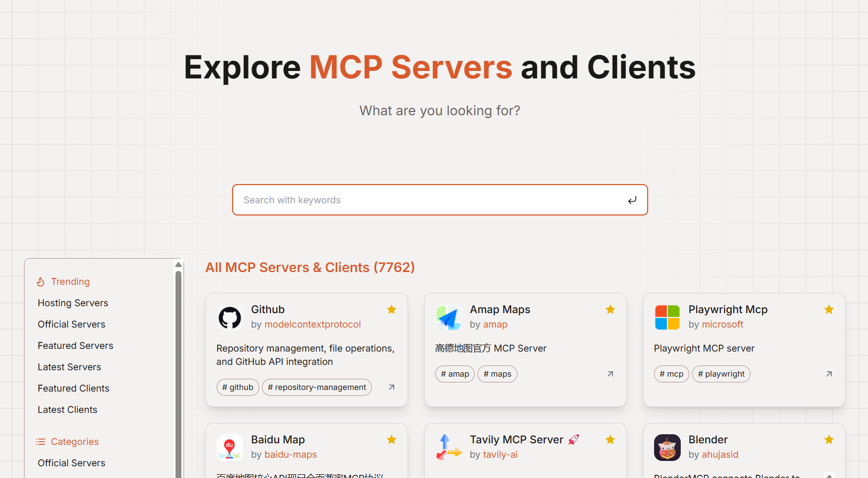Click the star on the Blender card
Image resolution: width=868 pixels, height=478 pixels.
point(829,440)
